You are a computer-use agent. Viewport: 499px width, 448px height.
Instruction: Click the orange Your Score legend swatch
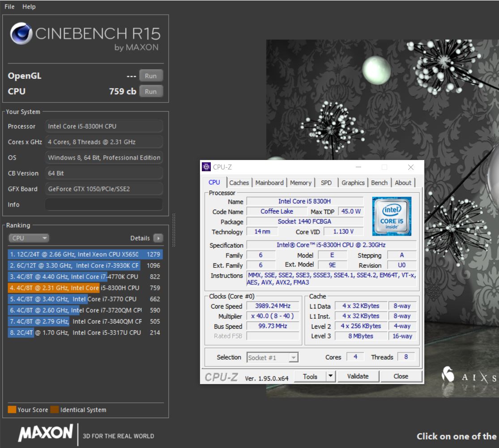pyautogui.click(x=12, y=410)
